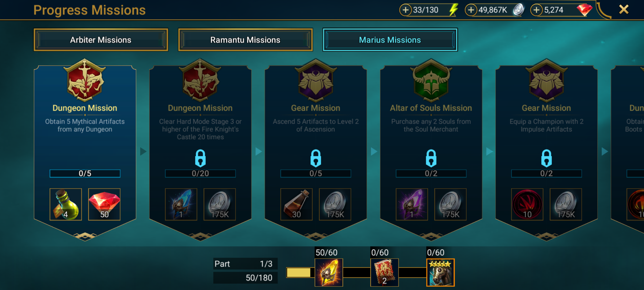Open the red skill tome reward

[x=385, y=272]
